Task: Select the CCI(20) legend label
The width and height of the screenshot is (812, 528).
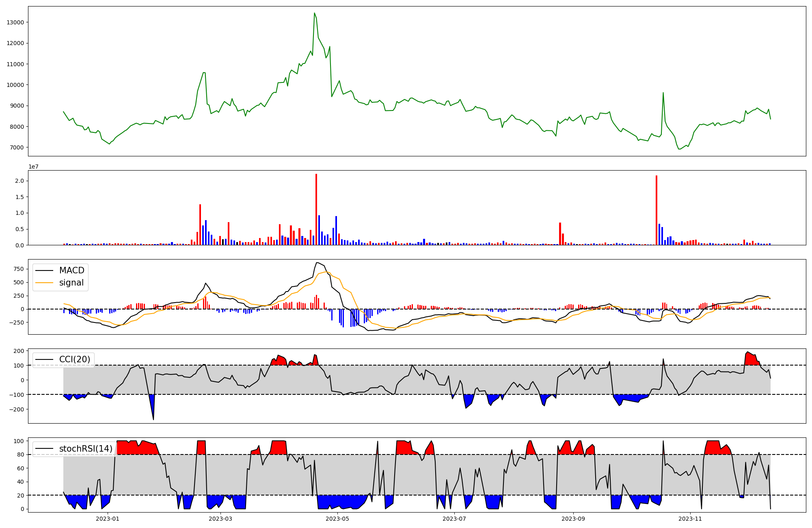Action: 74,359
